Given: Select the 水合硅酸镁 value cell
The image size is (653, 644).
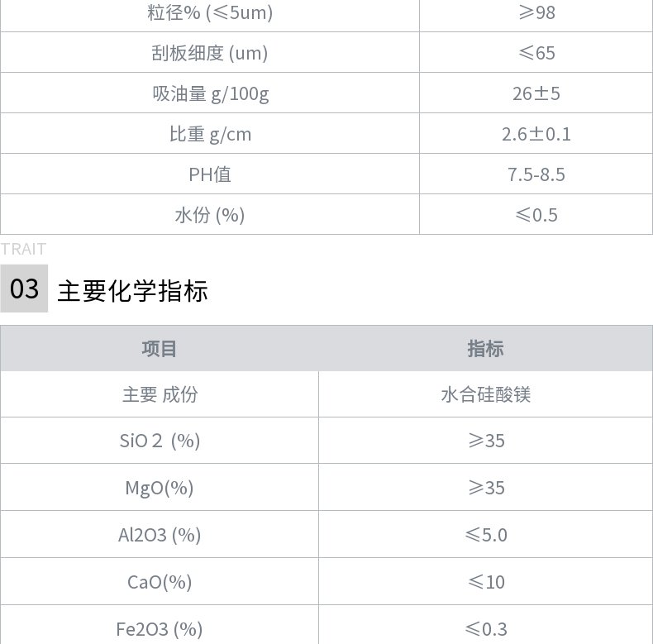Looking at the screenshot, I should pos(485,394).
